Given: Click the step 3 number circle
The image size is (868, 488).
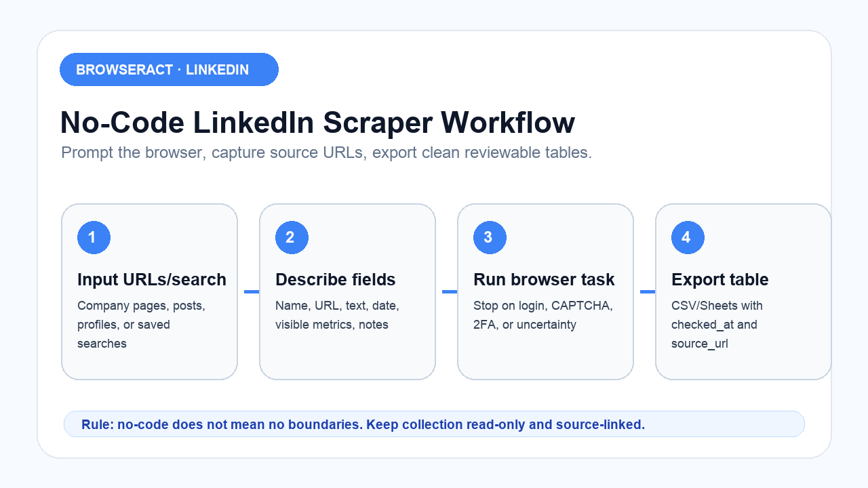Looking at the screenshot, I should point(490,237).
